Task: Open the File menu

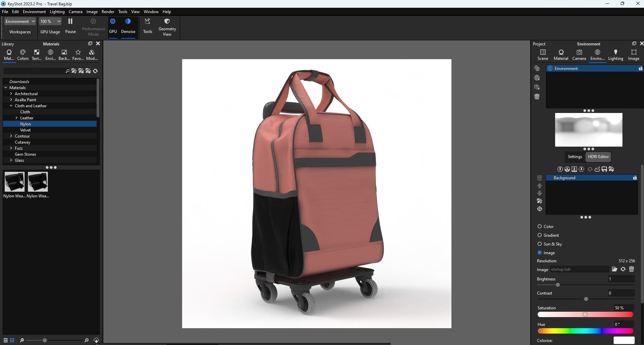Action: pos(5,11)
